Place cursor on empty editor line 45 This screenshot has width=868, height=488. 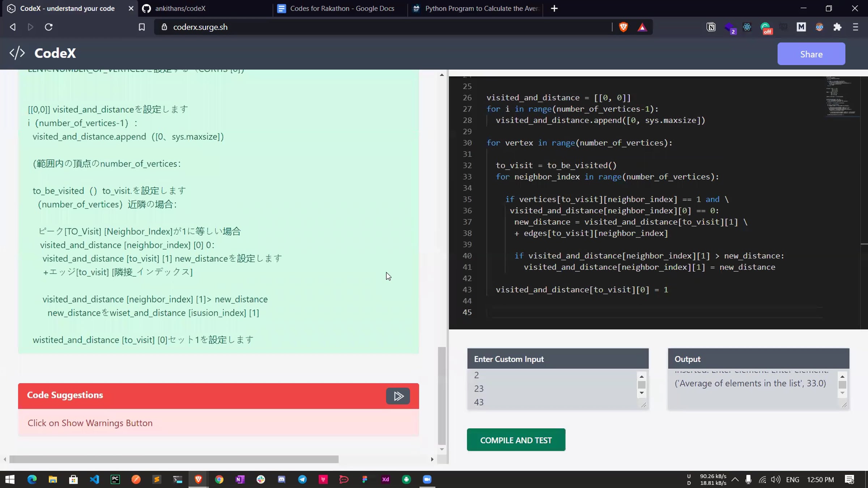[x=655, y=312]
